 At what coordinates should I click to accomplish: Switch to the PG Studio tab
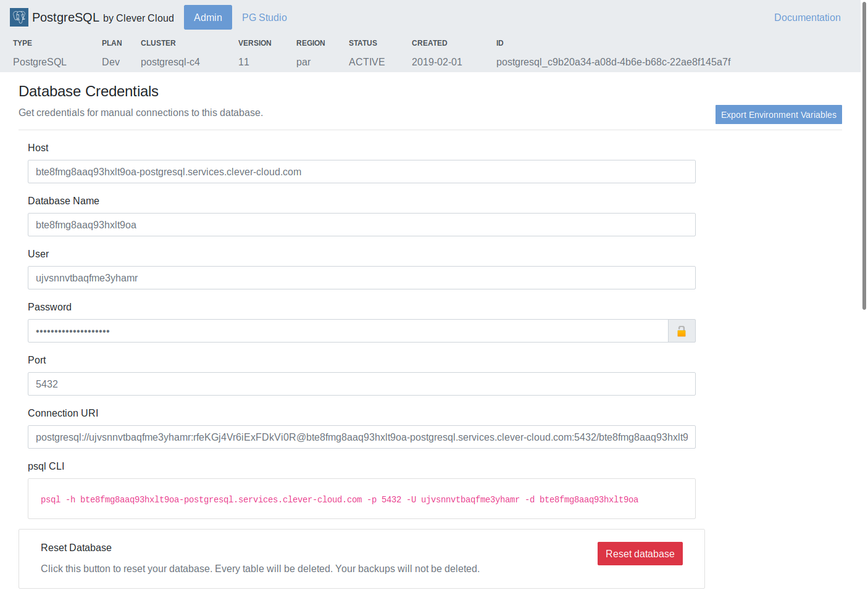click(x=264, y=17)
